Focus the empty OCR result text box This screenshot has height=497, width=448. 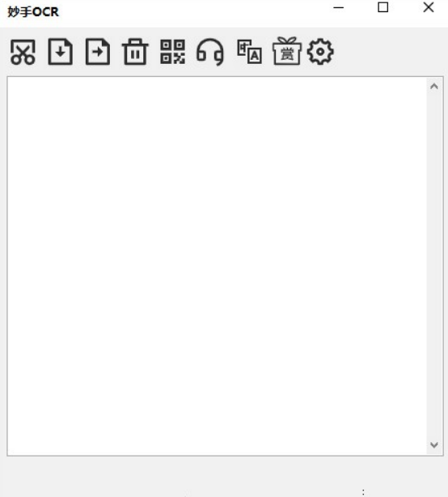(x=217, y=266)
